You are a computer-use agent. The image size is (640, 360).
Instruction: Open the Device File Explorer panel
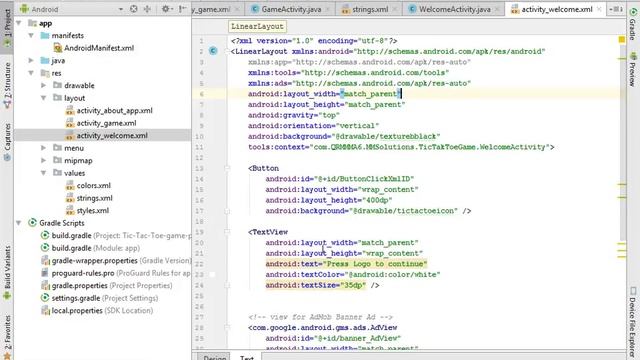point(633,322)
